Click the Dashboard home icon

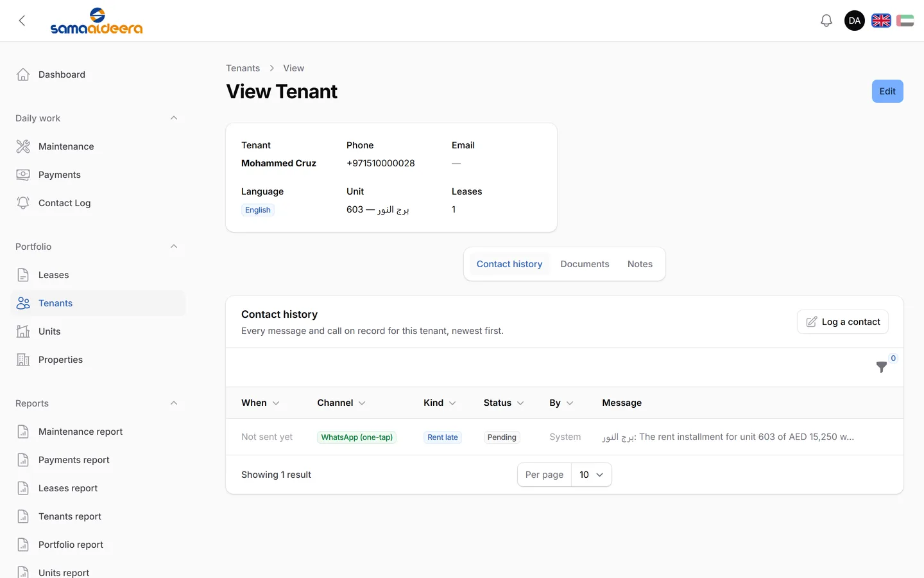click(23, 74)
